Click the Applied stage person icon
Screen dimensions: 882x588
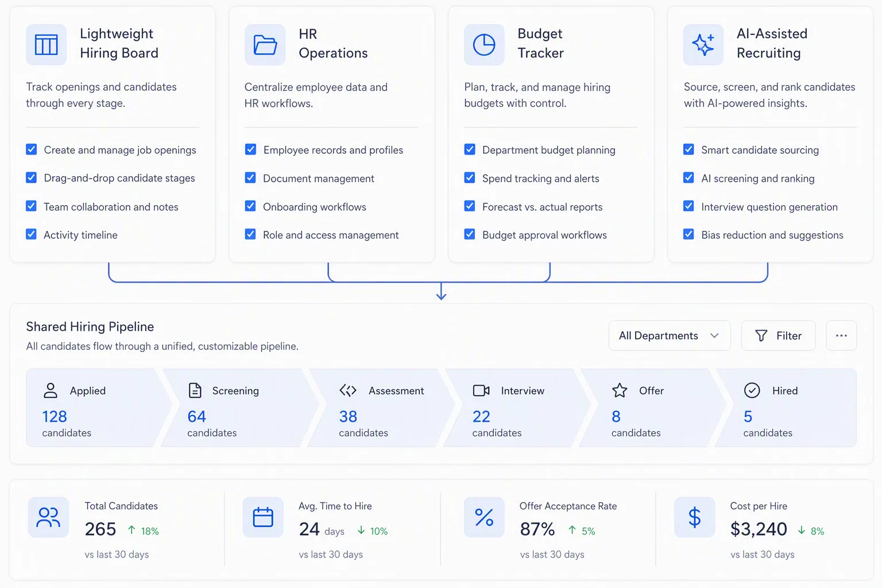(x=51, y=390)
